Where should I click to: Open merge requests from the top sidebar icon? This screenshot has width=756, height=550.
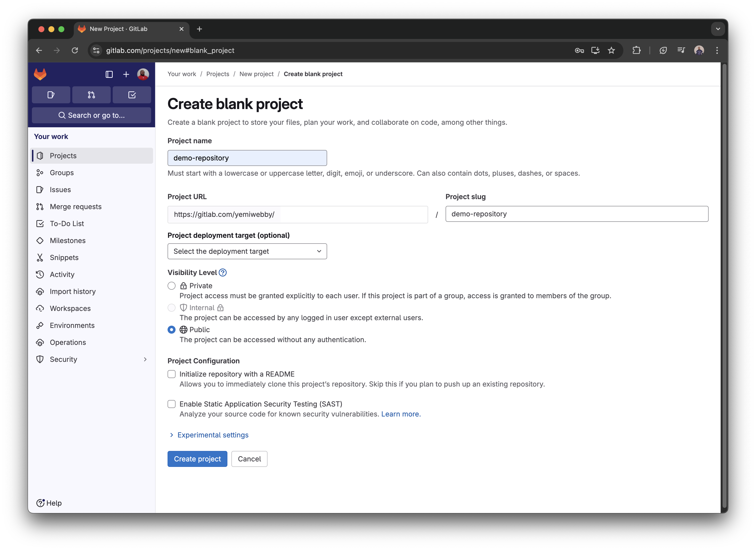(x=91, y=95)
